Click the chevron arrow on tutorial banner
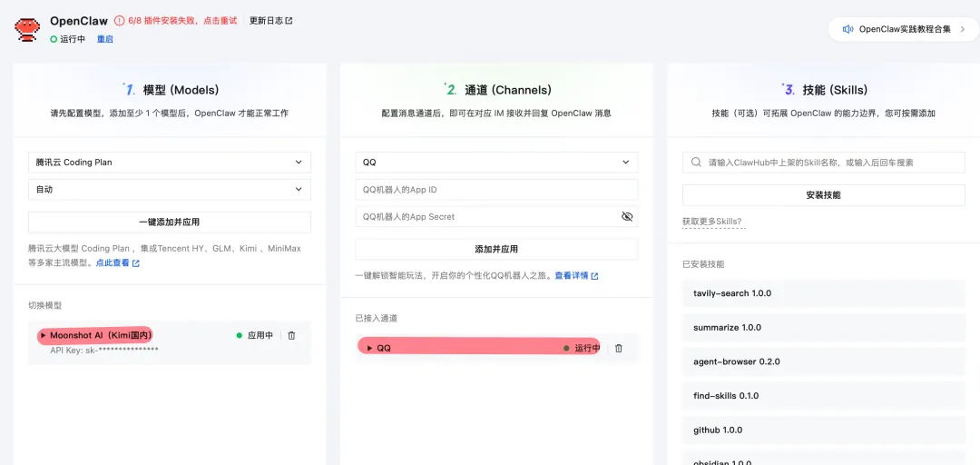The image size is (980, 465). point(963,29)
